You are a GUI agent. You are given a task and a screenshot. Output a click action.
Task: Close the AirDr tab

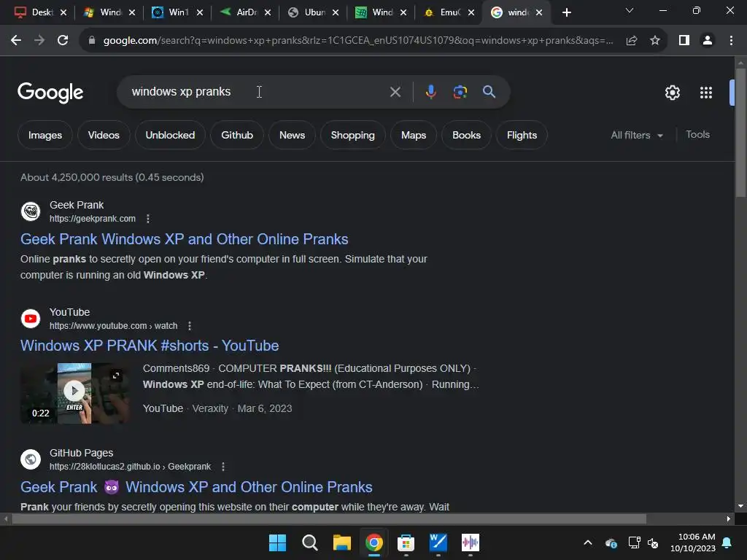point(268,12)
